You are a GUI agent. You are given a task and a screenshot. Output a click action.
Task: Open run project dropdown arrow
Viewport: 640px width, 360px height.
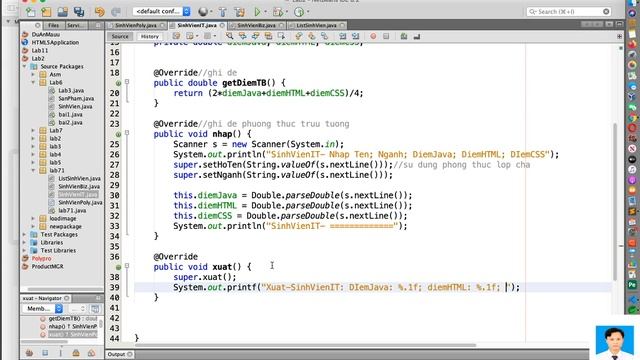pyautogui.click(x=265, y=12)
